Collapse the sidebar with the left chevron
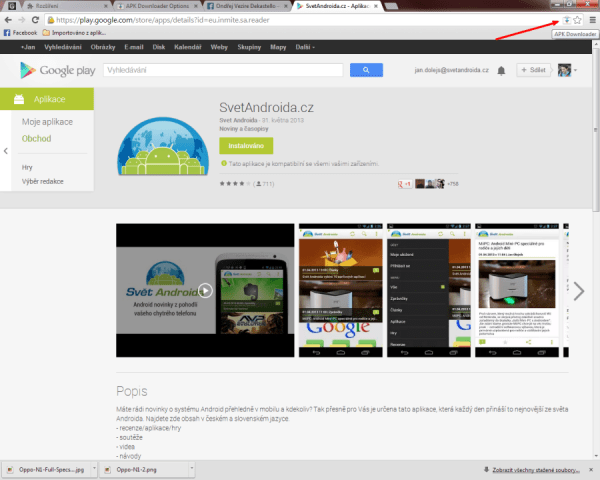 (x=6, y=151)
